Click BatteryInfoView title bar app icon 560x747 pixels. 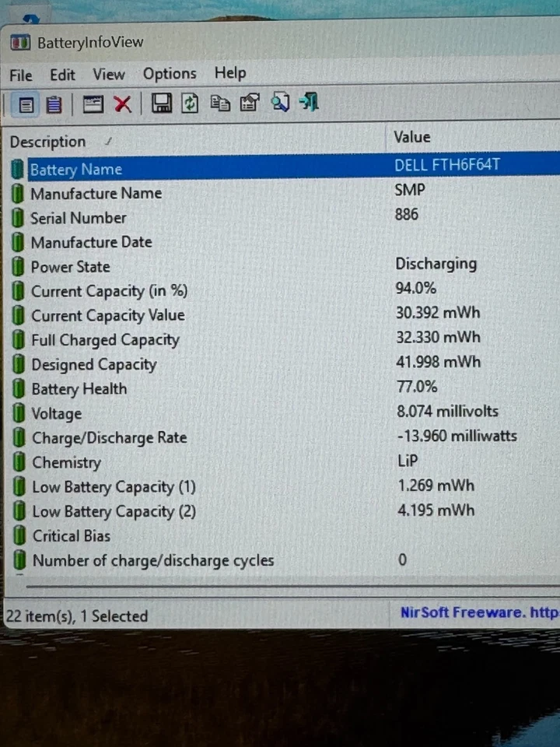tap(20, 42)
